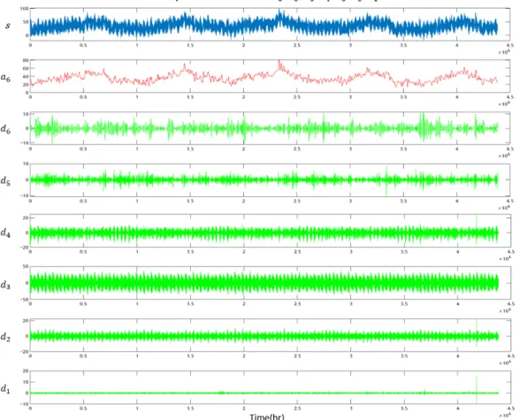Select the d1 detail label
The image size is (520, 420).
pyautogui.click(x=5, y=389)
